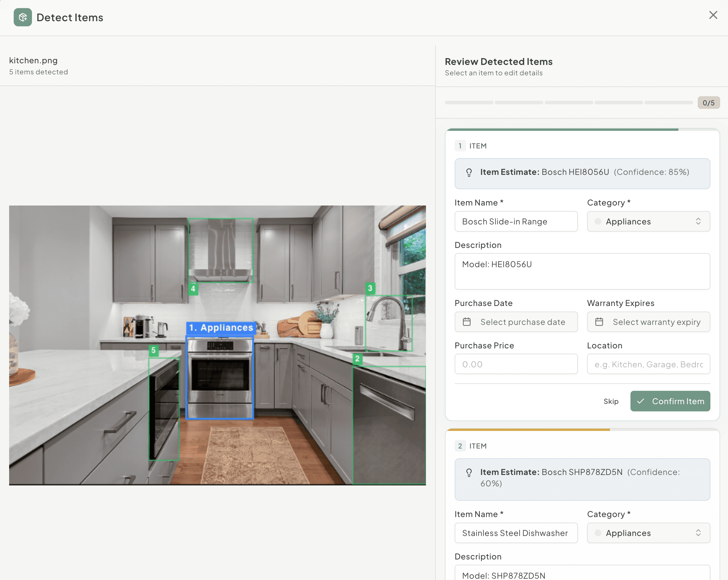
Task: Open item 2 Category dropdown
Action: coord(648,533)
